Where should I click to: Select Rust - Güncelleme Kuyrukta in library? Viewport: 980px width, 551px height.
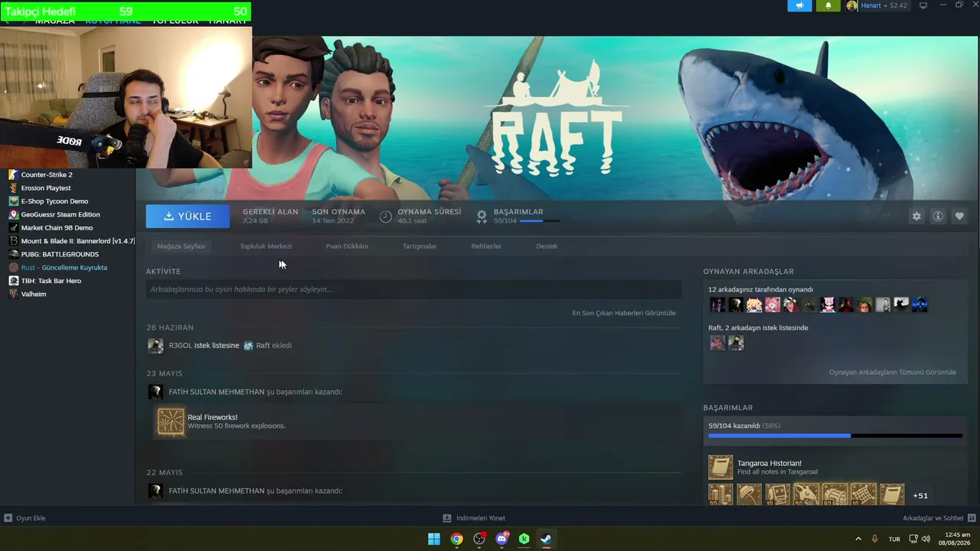64,268
